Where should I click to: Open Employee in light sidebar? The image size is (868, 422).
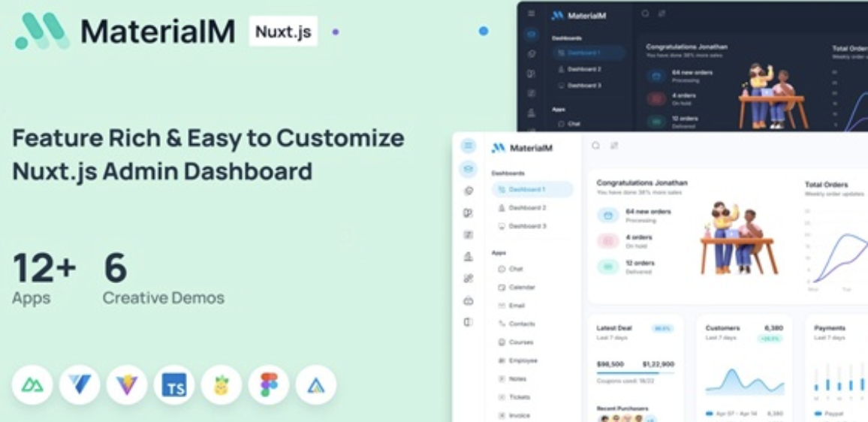click(x=518, y=360)
